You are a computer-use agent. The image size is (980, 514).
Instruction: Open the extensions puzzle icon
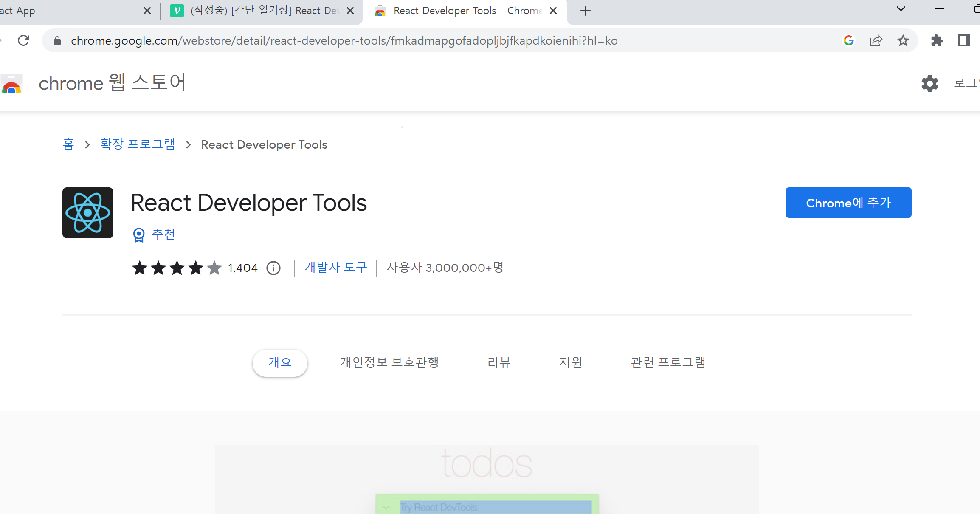[937, 40]
